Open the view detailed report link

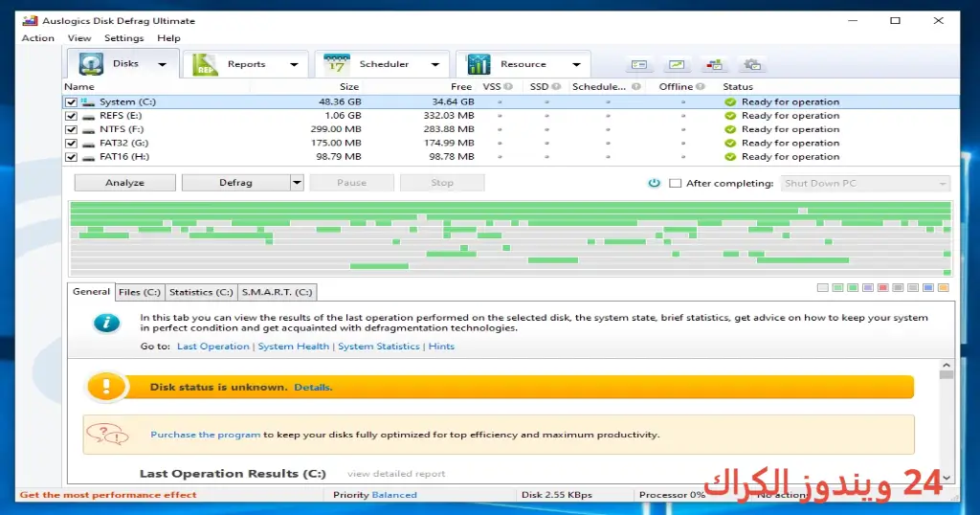[396, 474]
